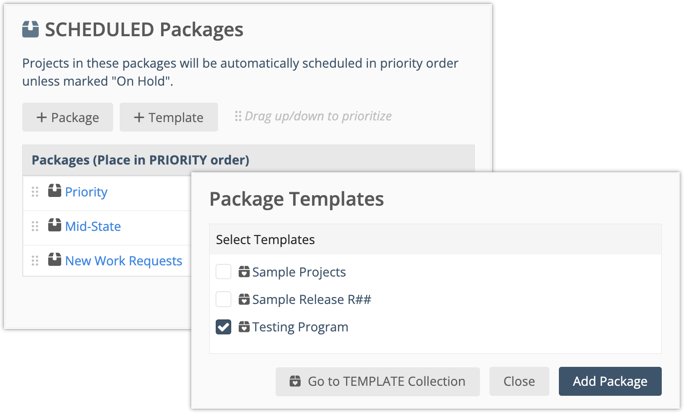The width and height of the screenshot is (684, 413).
Task: Close the Package Templates dialog
Action: pos(519,381)
